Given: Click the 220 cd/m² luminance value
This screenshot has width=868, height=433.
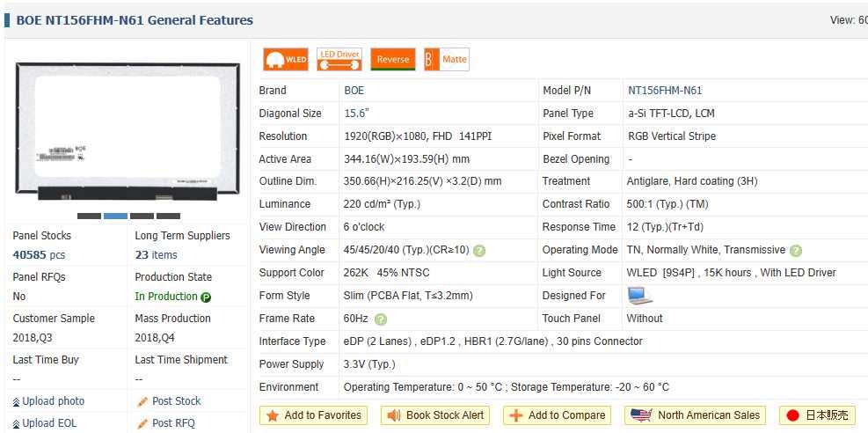Looking at the screenshot, I should coord(382,204).
